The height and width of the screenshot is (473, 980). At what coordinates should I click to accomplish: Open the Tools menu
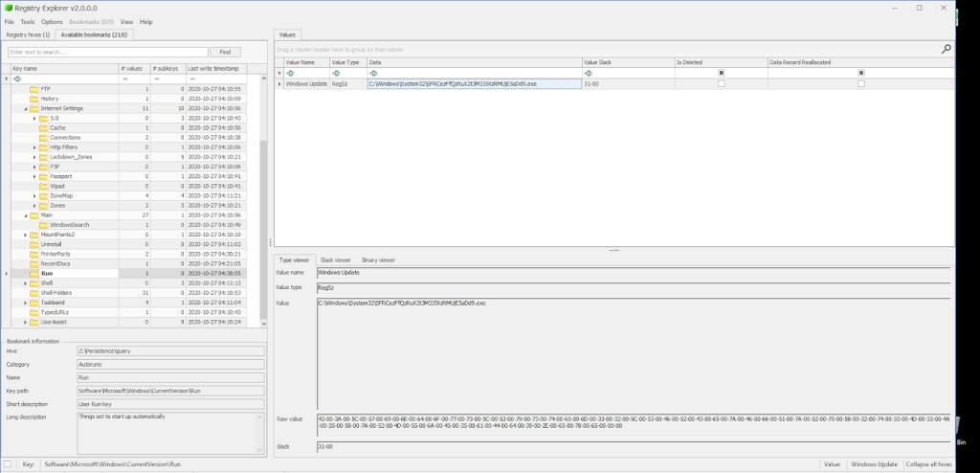pyautogui.click(x=27, y=21)
